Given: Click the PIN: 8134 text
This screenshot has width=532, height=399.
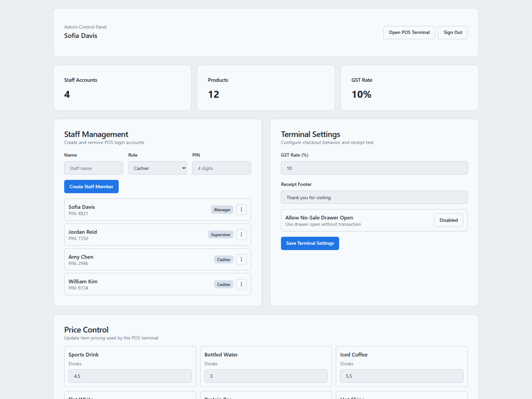Looking at the screenshot, I should coord(78,288).
